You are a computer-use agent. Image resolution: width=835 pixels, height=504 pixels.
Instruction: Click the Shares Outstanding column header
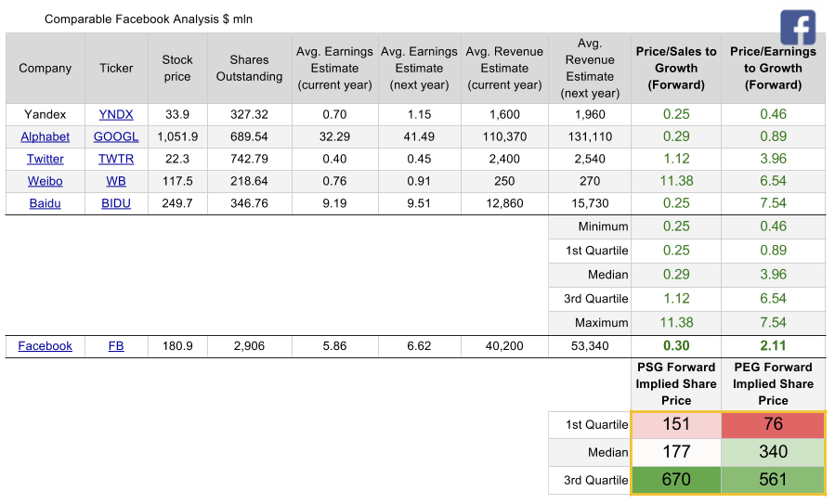pyautogui.click(x=249, y=68)
